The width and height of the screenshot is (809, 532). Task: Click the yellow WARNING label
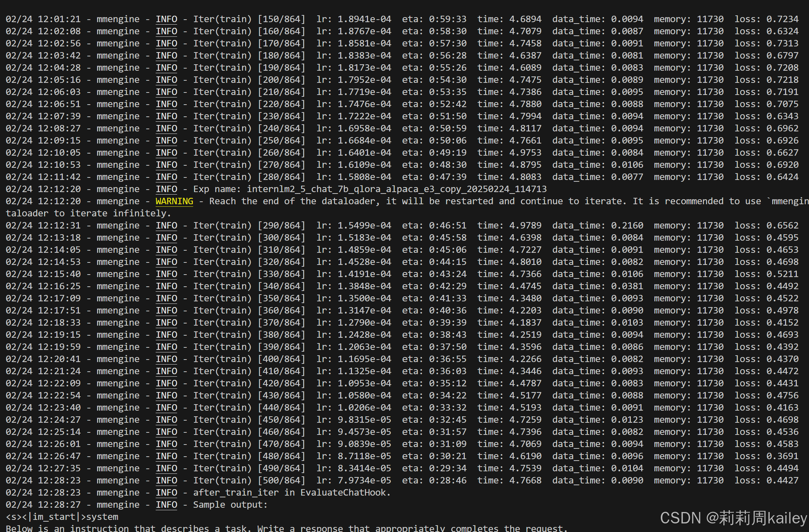pos(174,201)
